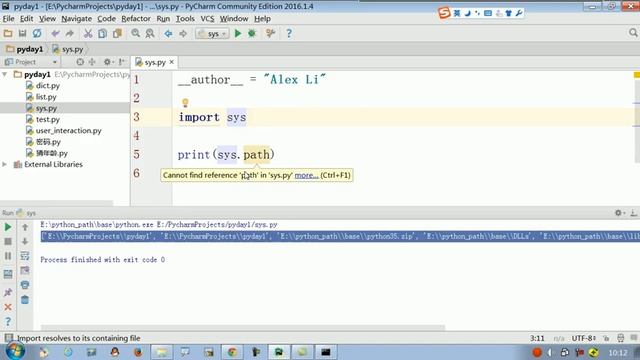The width and height of the screenshot is (640, 360).
Task: Click the Replace magnifier icon
Action: click(x=150, y=33)
